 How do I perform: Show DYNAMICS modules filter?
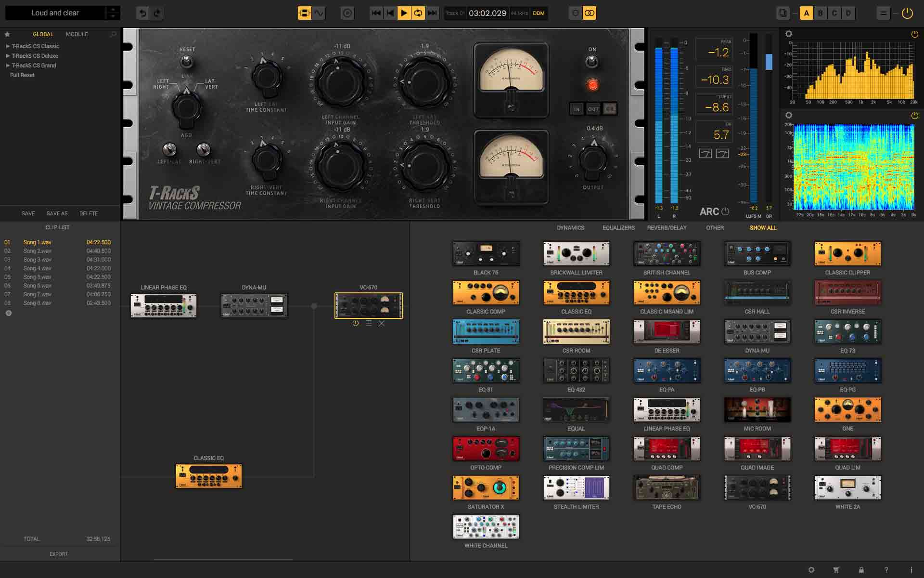coord(570,228)
